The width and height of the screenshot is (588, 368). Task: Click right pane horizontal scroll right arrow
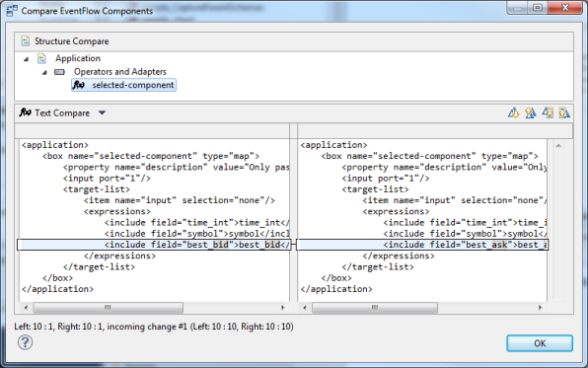pos(540,308)
